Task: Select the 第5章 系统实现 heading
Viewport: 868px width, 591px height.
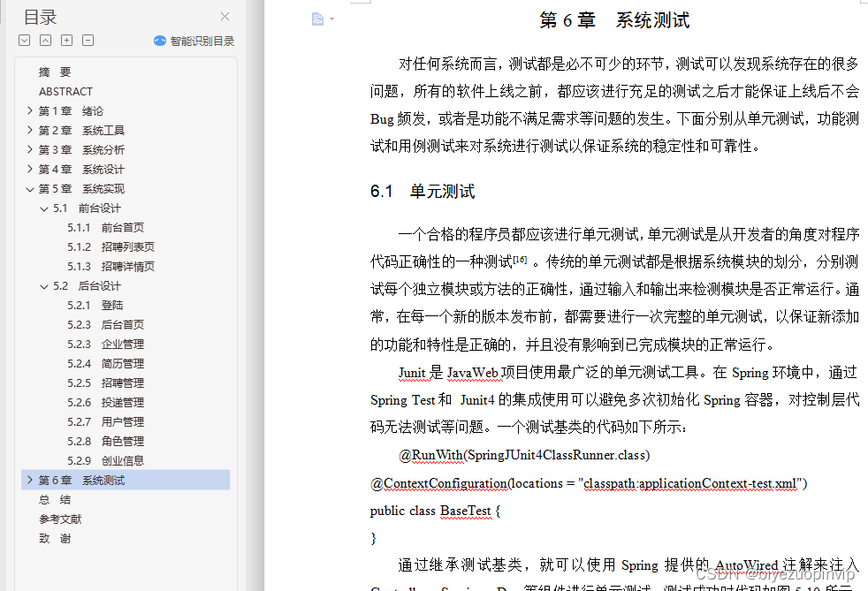Action: 81,189
